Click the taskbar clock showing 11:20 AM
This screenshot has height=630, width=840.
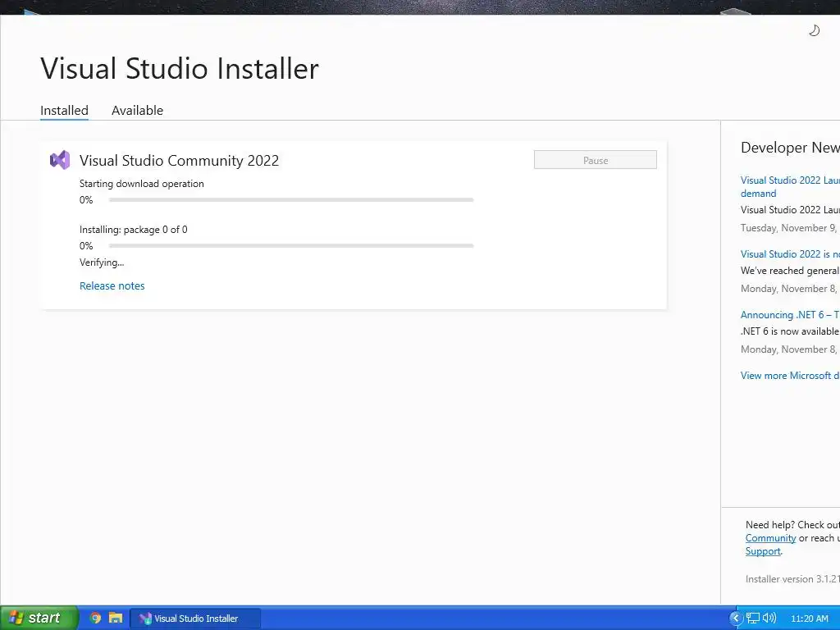click(x=810, y=619)
